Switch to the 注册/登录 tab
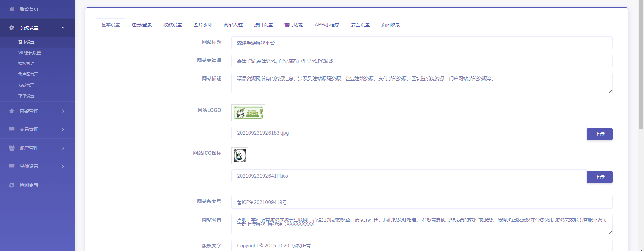 click(x=142, y=25)
